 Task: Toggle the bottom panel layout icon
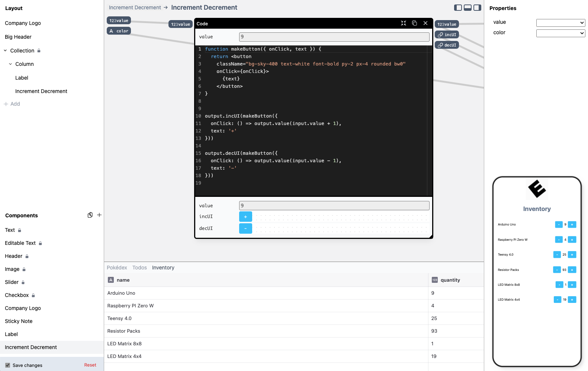468,7
